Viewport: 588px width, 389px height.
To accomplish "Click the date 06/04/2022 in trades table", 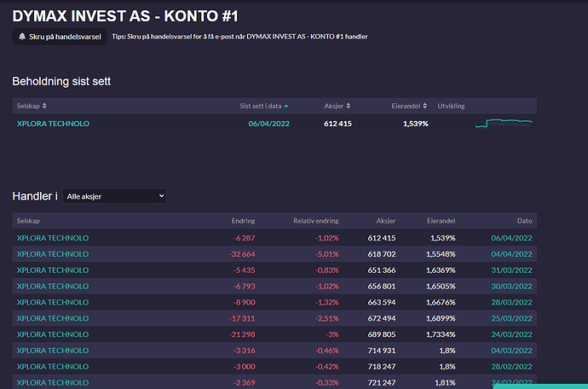I will point(511,238).
